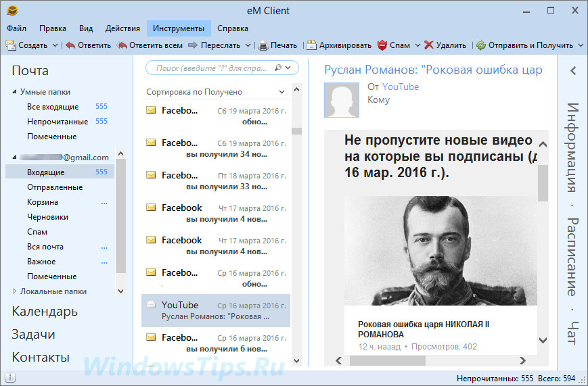Viewport: 588px width, 386px height.
Task: Open the 'Инструменты' menu
Action: 179,28
